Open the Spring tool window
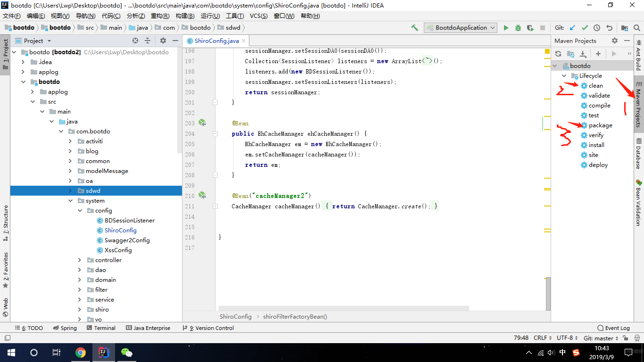 (x=65, y=328)
